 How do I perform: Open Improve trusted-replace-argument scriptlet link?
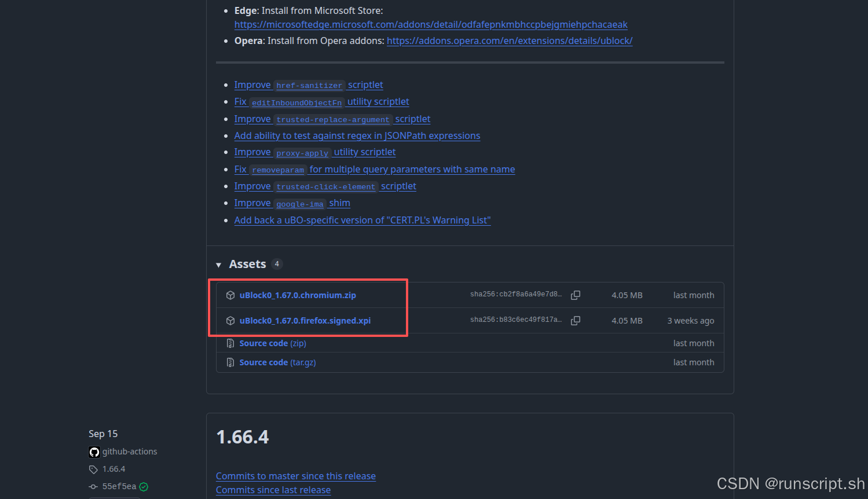point(332,119)
